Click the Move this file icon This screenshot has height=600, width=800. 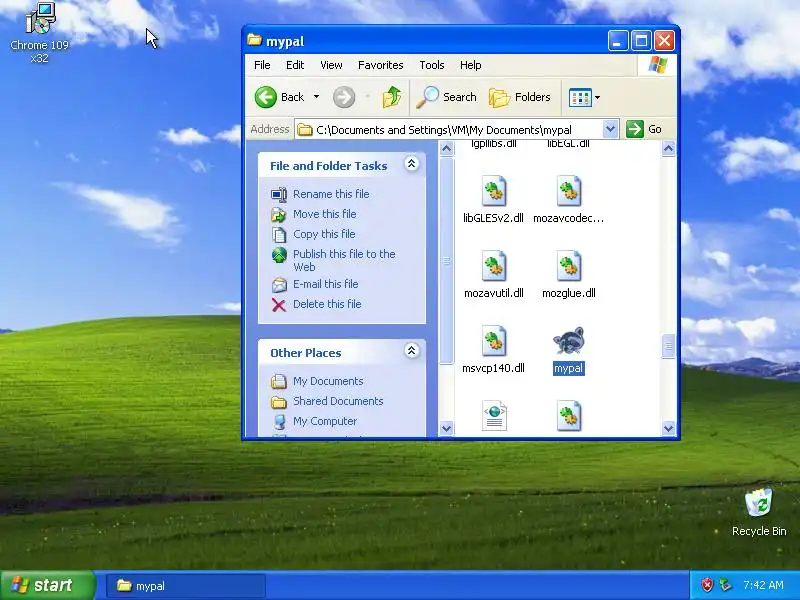pyautogui.click(x=279, y=214)
